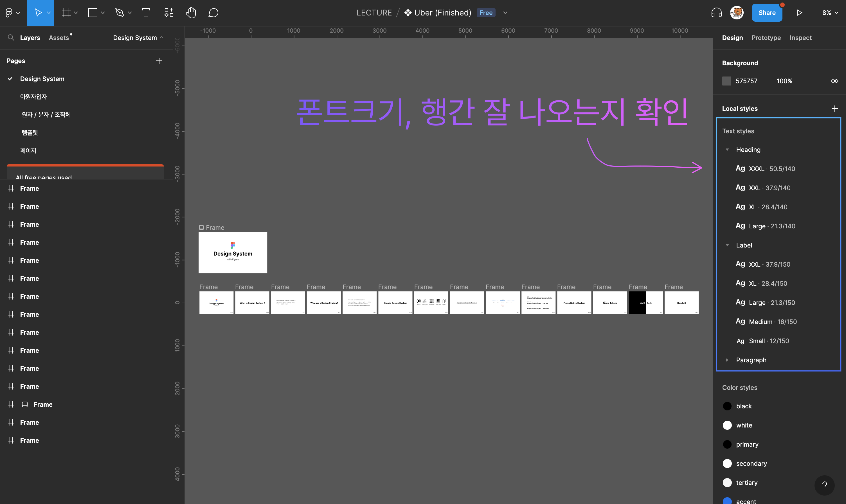Collapse the Heading text styles group
This screenshot has width=846, height=504.
pyautogui.click(x=727, y=150)
